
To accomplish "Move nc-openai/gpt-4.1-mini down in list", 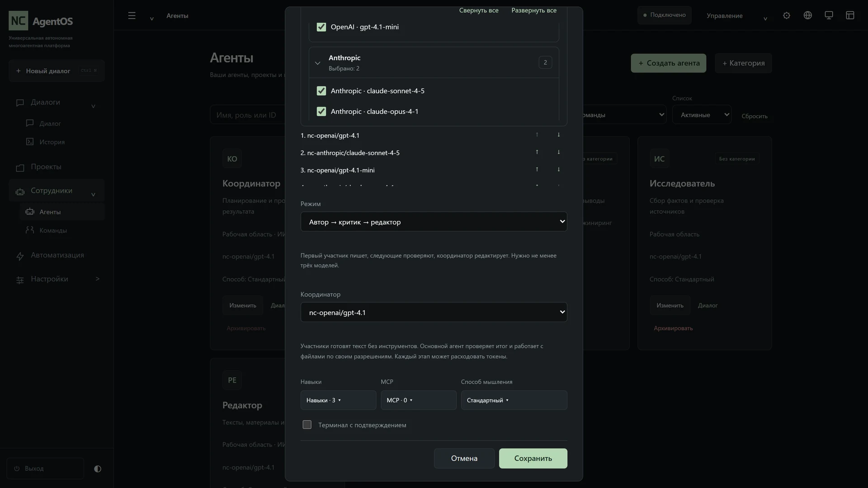I will click(559, 169).
